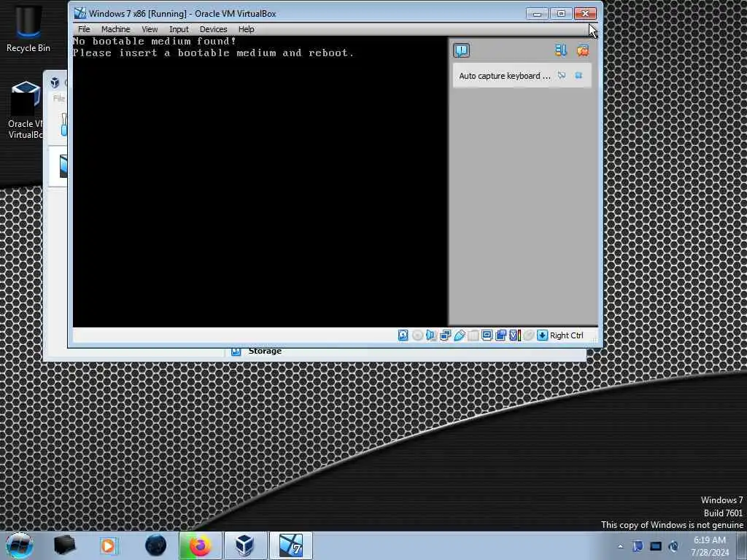The image size is (747, 560).
Task: Maximize the Windows 7 x86 VM window
Action: [x=561, y=13]
